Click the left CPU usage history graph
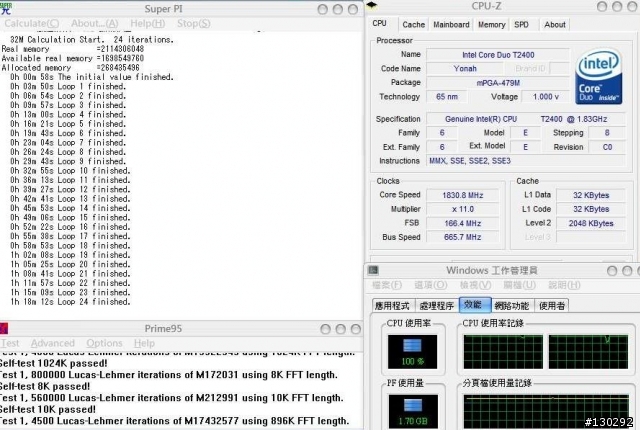Viewport: 640px width, 430px height. [503, 352]
